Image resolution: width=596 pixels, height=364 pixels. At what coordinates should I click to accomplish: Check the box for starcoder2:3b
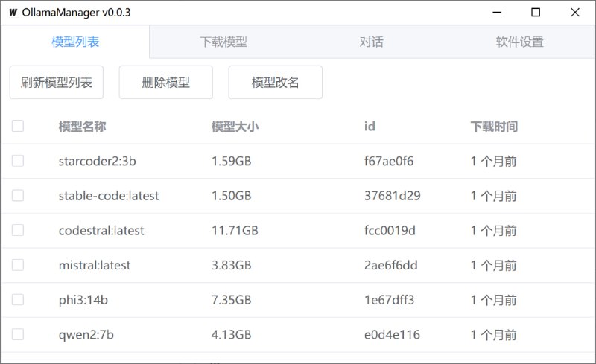[x=18, y=161]
